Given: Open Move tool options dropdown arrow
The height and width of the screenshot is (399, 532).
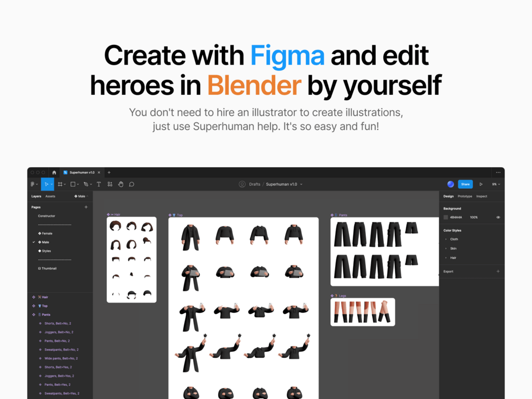Looking at the screenshot, I should click(x=51, y=185).
